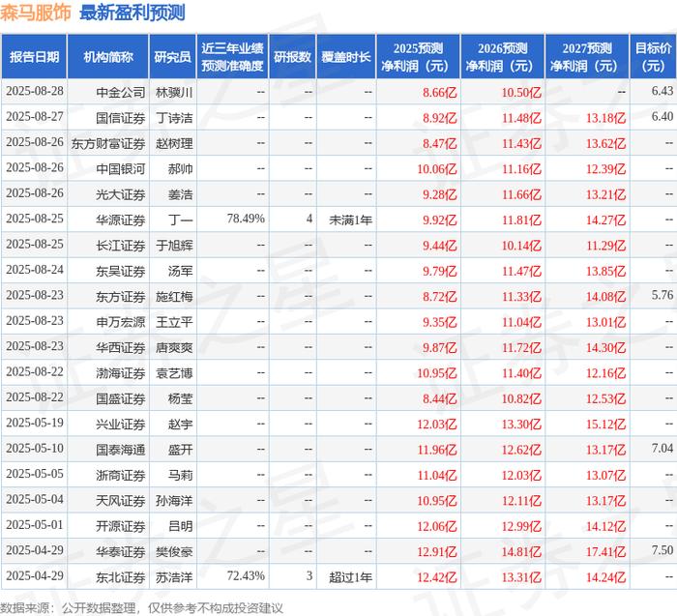Click the 机构简称 column header
Screen dimensions: 677x616
point(108,56)
